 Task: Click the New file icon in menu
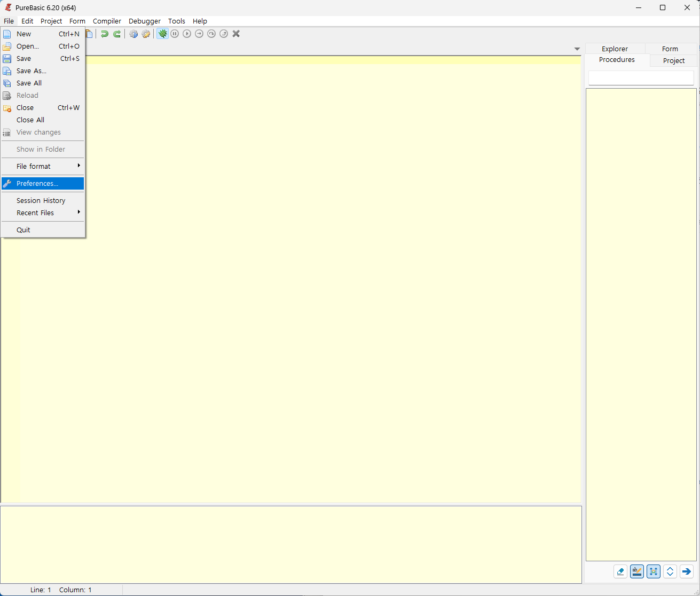click(7, 34)
